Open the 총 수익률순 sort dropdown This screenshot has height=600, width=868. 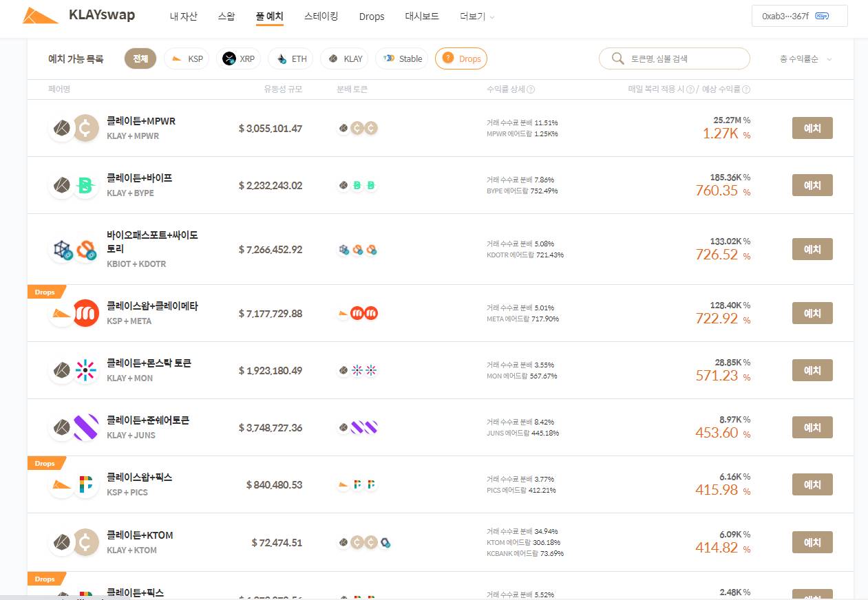(806, 59)
